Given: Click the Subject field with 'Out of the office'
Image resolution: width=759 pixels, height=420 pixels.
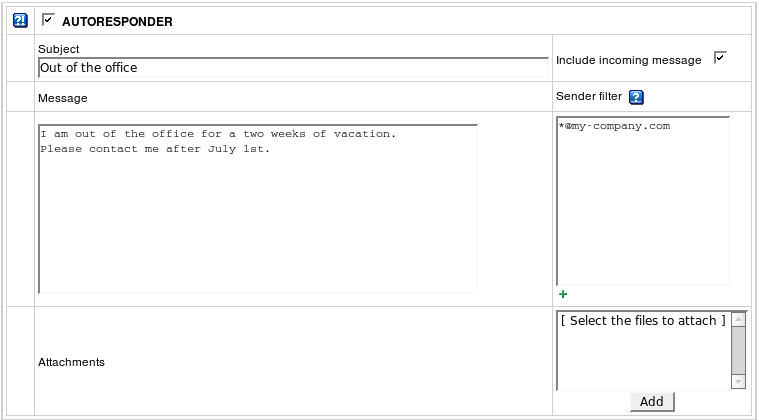Looking at the screenshot, I should pyautogui.click(x=292, y=68).
